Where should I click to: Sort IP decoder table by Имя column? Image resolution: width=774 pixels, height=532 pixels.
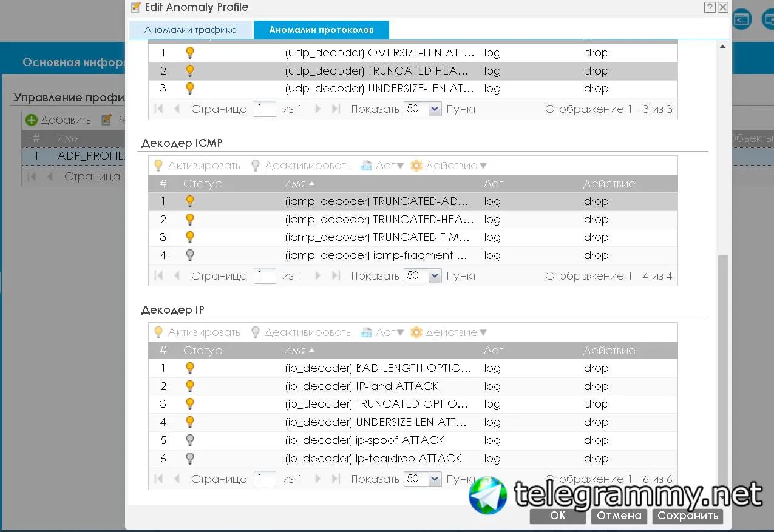point(299,351)
